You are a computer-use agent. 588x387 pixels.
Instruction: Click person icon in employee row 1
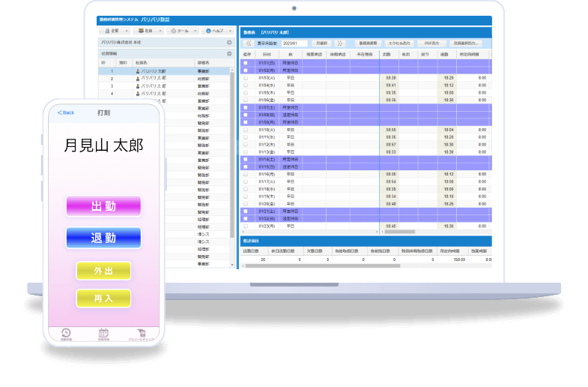[138, 71]
